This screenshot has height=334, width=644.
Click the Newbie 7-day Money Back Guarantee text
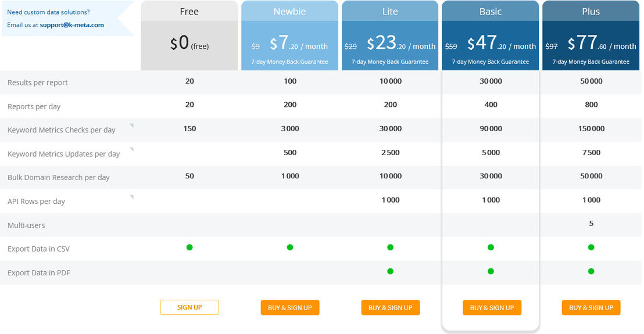(x=289, y=62)
